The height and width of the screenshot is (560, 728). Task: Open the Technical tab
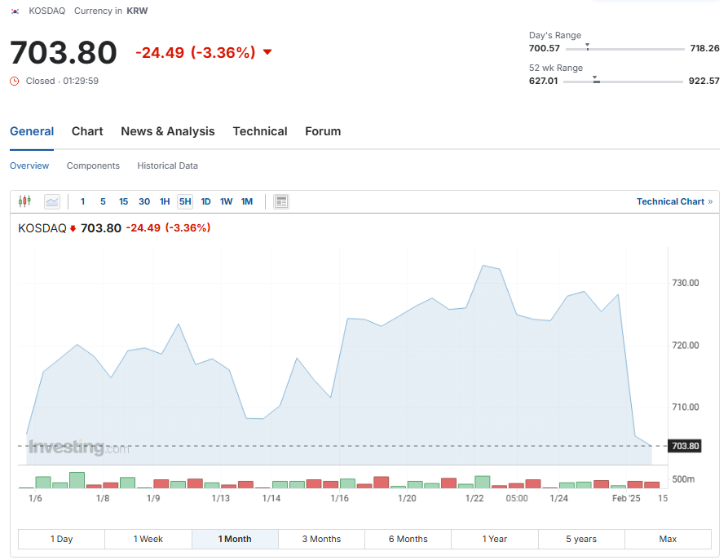260,131
